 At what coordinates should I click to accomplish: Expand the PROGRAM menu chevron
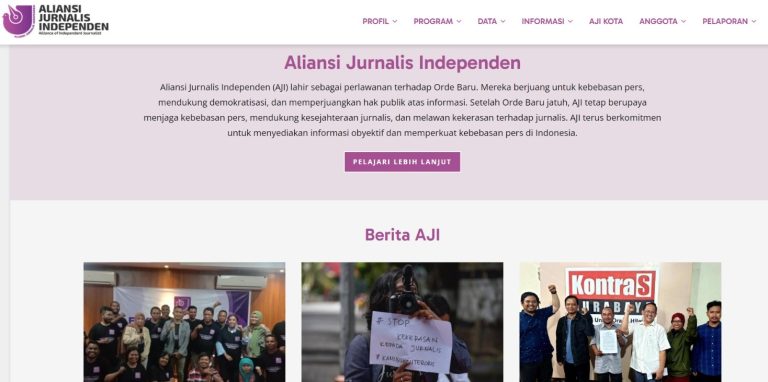tap(459, 22)
